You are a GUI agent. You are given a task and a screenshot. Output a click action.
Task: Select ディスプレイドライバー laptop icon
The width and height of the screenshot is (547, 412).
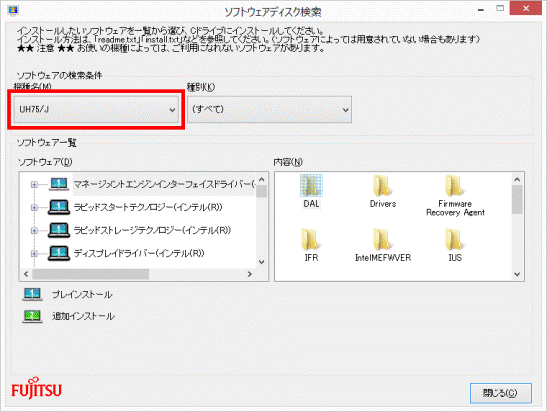click(59, 253)
